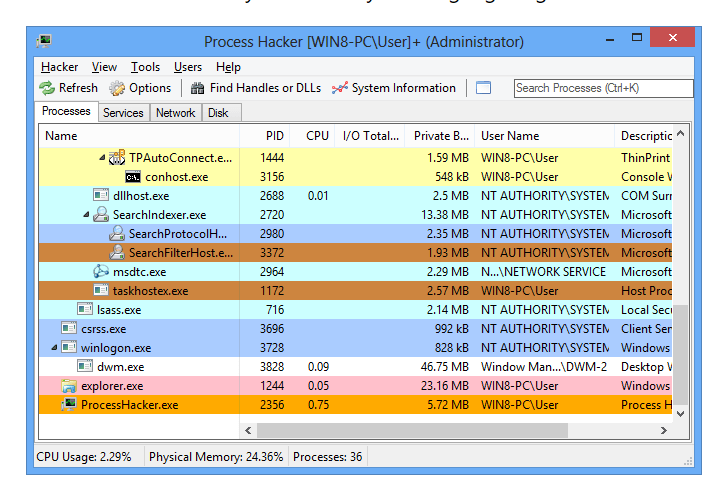Click the winlogon.exe process icon
The width and height of the screenshot is (726, 502).
pyautogui.click(x=69, y=347)
